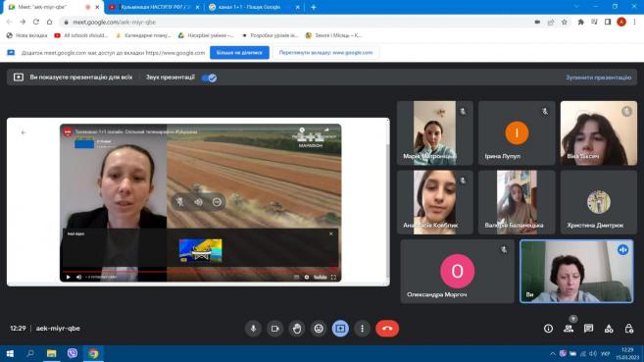This screenshot has width=644, height=362.
Task: Open meeting details info icon
Action: [548, 329]
